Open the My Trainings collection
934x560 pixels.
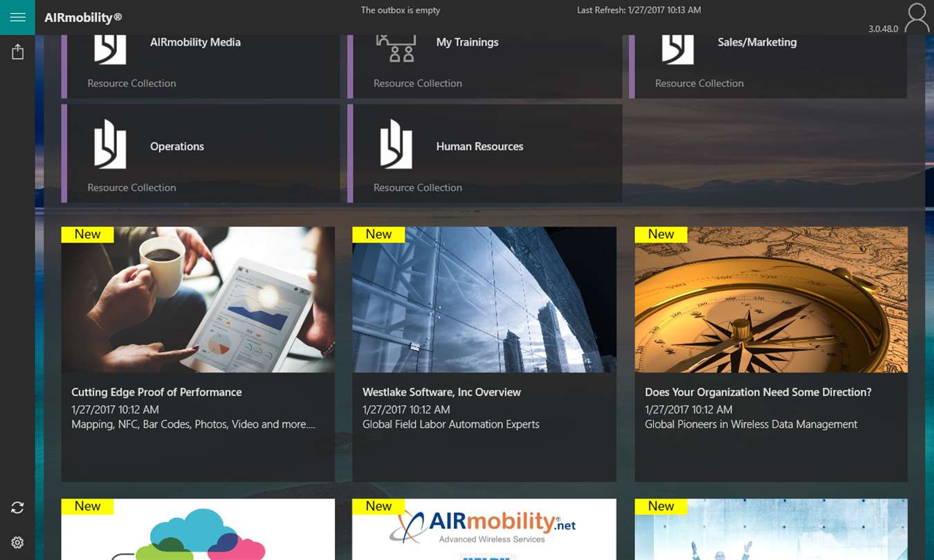[485, 66]
